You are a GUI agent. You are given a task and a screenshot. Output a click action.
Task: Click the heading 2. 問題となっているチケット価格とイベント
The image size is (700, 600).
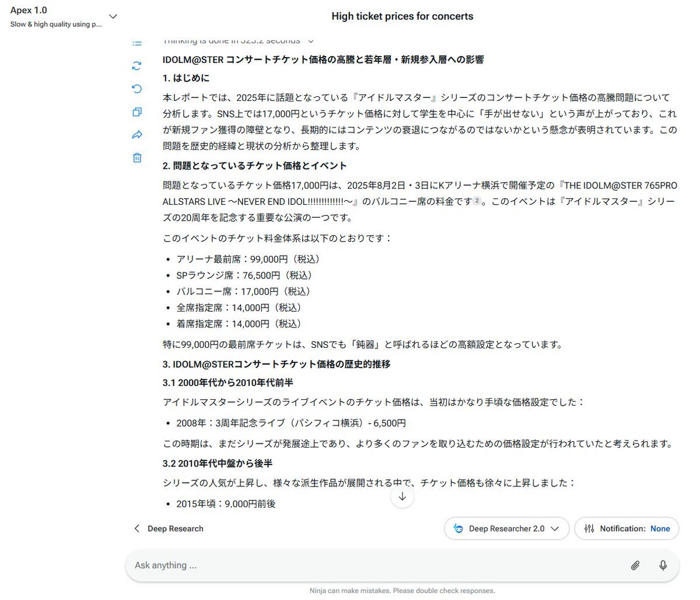coord(255,165)
